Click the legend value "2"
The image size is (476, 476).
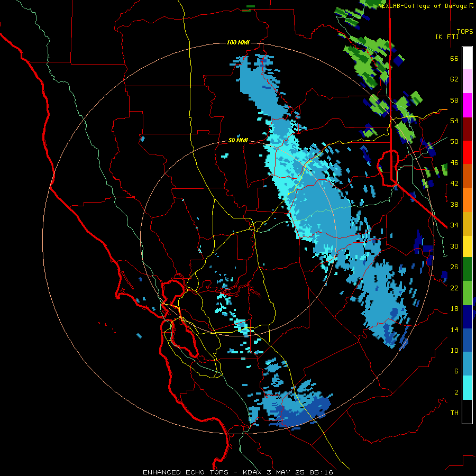tap(456, 392)
